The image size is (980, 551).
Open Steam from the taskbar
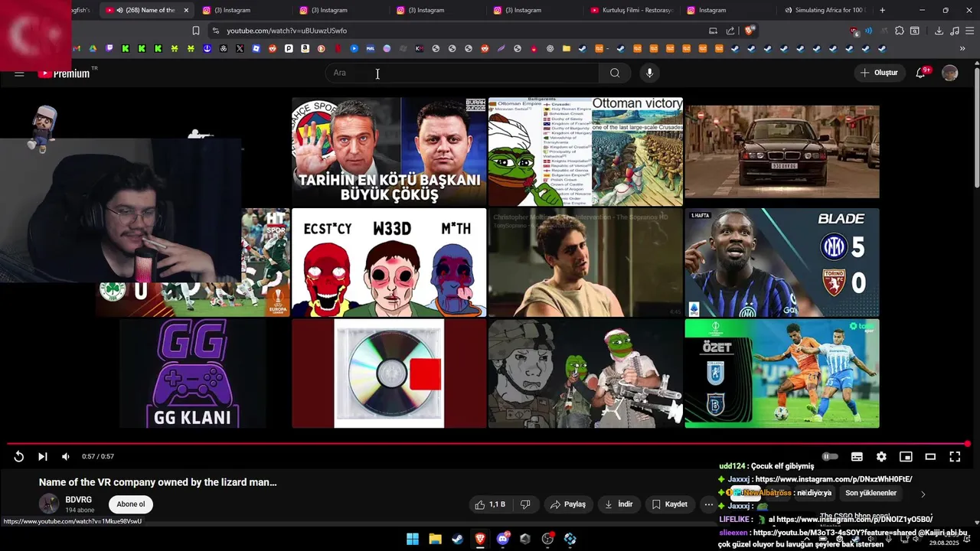click(457, 539)
